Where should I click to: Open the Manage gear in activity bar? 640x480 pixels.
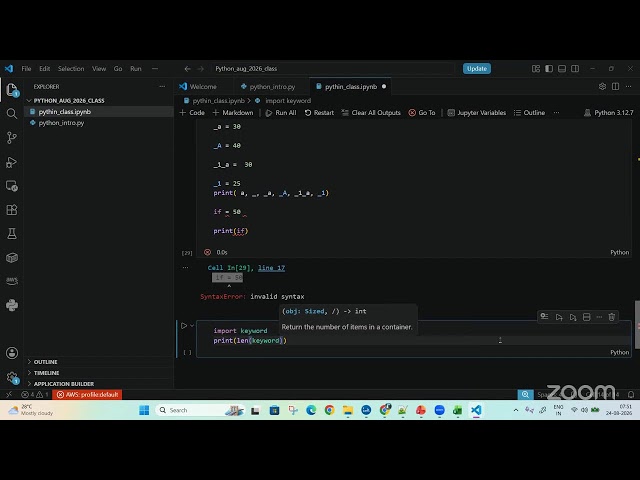pyautogui.click(x=12, y=378)
